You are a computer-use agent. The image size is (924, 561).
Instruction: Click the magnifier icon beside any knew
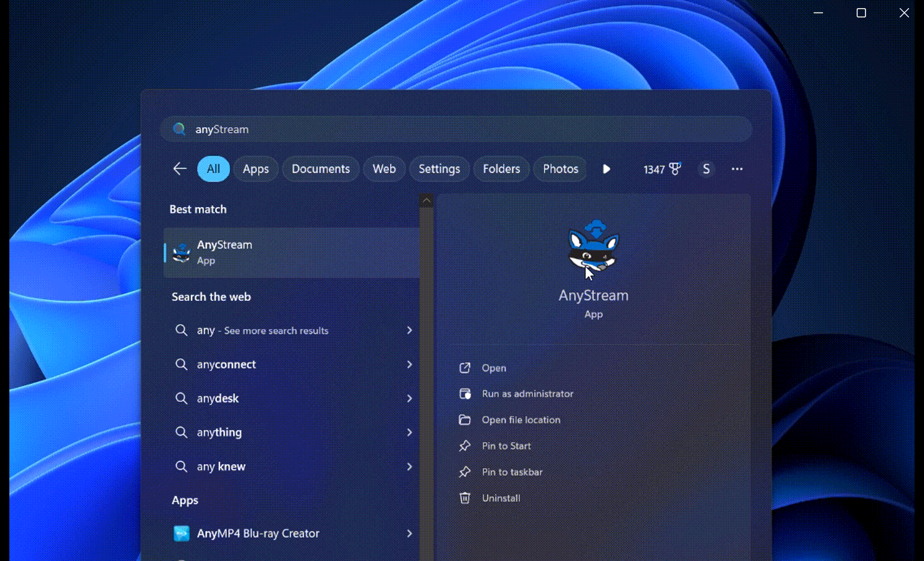[x=181, y=466]
